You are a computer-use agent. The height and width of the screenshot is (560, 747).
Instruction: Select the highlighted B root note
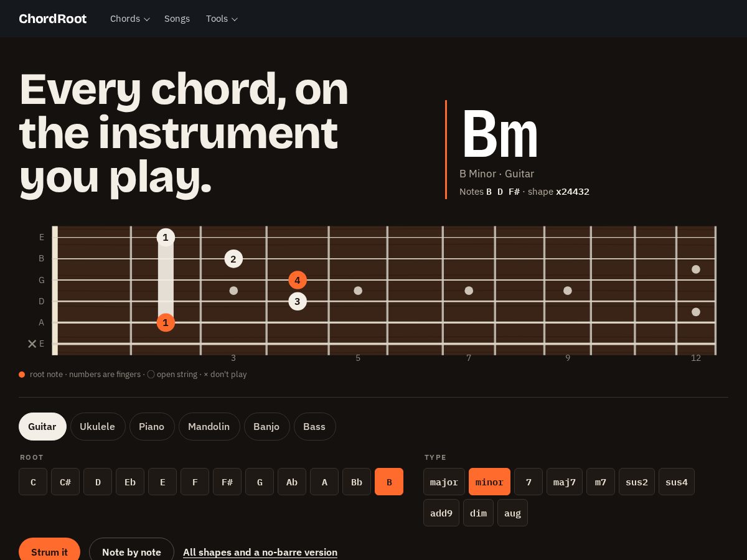(x=389, y=482)
